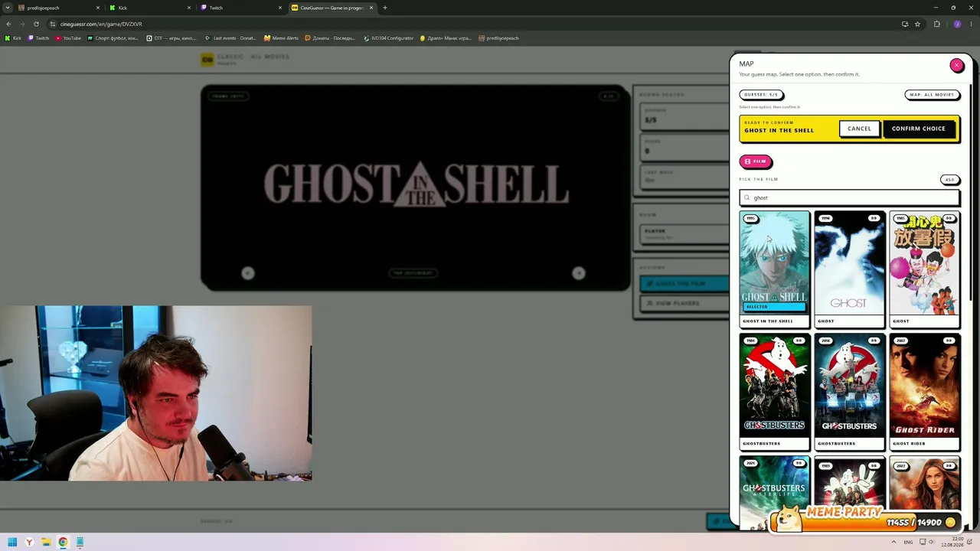This screenshot has width=980, height=551.
Task: Click the 'Ghost Rider' card title text
Action: 909,444
